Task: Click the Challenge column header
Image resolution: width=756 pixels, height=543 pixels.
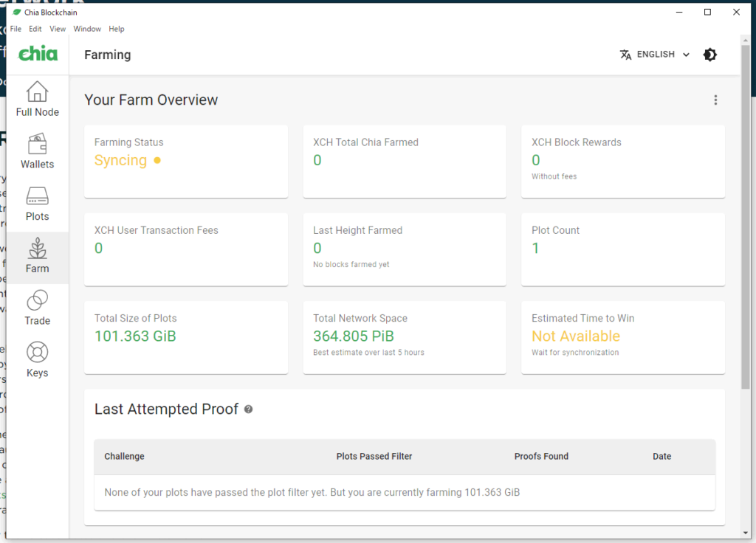Action: click(124, 457)
